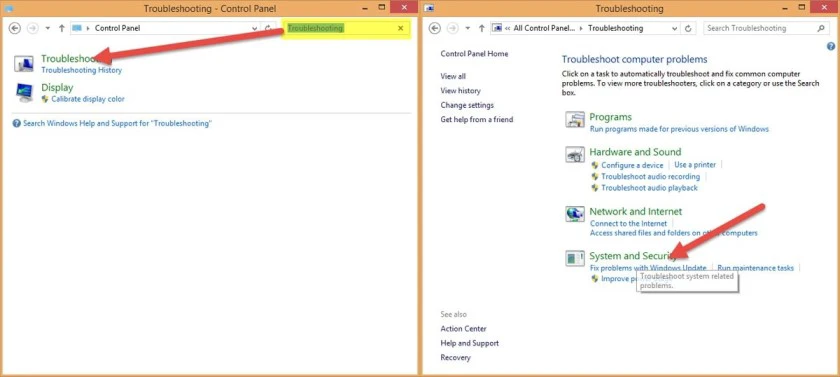Click Up arrow in right Troubleshooting window
840x377 pixels.
(482, 28)
